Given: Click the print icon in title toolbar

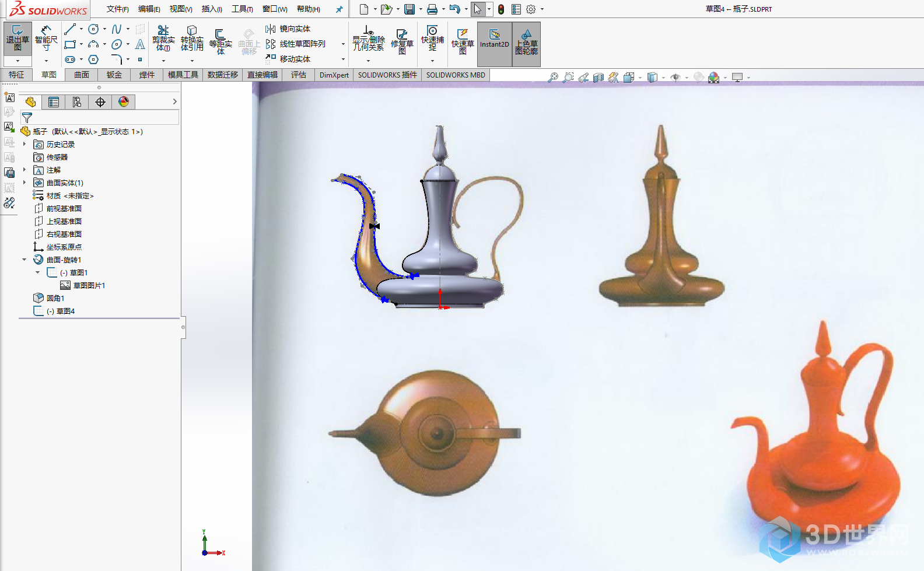Looking at the screenshot, I should (432, 9).
